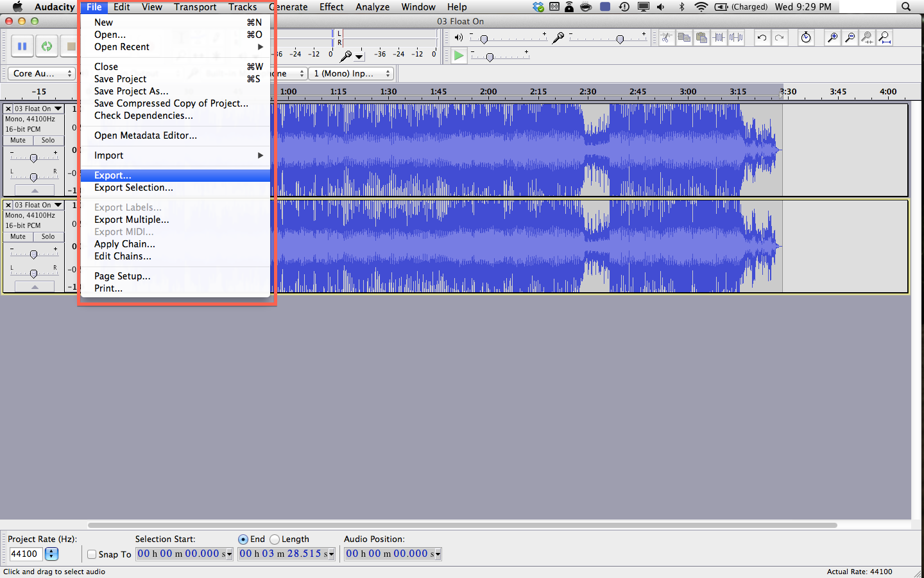924x578 pixels.
Task: Close the bottom 03 Float On track
Action: pos(8,205)
